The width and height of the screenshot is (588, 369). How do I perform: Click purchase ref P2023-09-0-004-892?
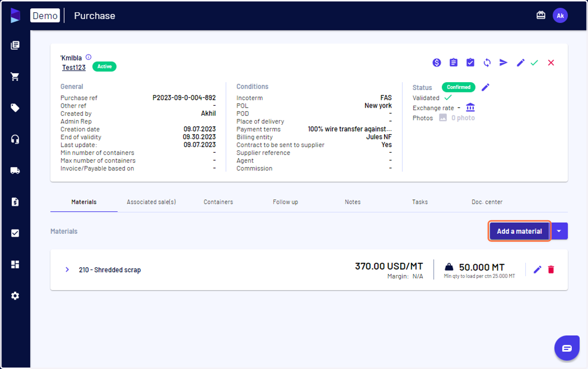(x=184, y=98)
